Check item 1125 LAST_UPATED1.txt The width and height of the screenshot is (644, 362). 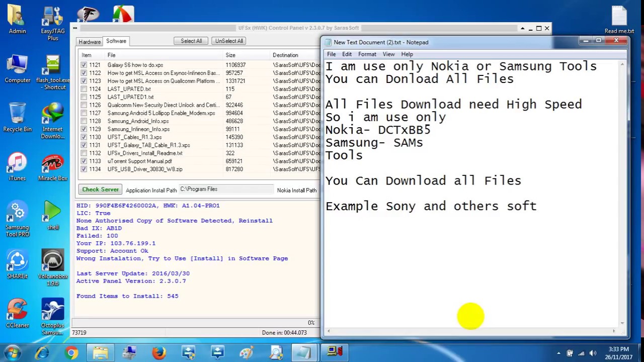(x=84, y=97)
